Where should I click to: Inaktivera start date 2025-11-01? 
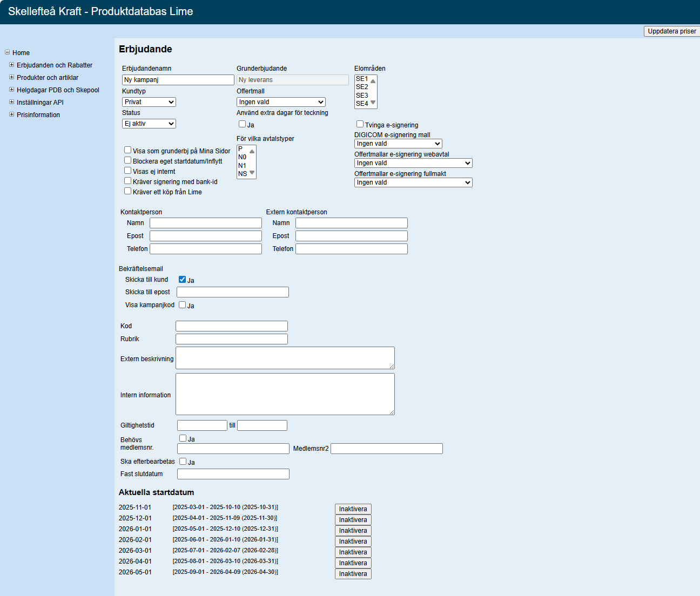tap(353, 509)
